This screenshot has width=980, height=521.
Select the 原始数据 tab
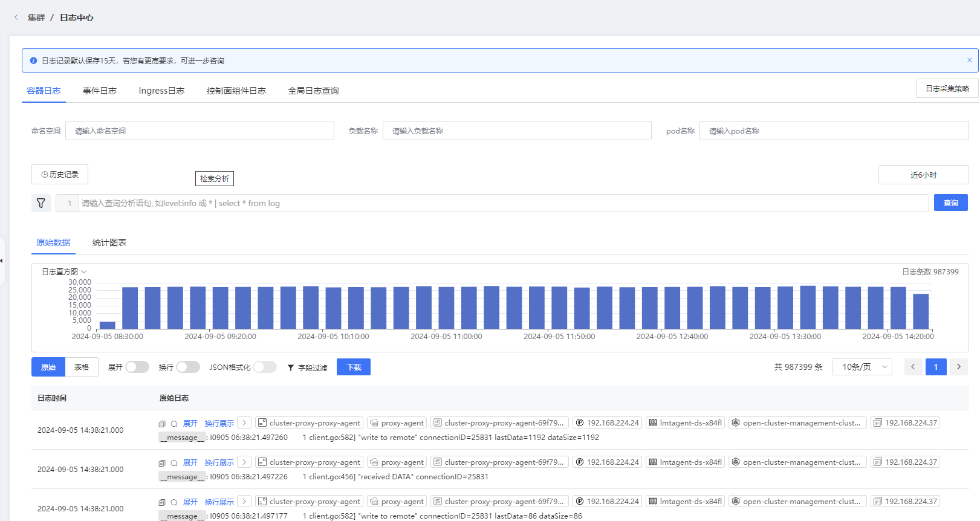pyautogui.click(x=53, y=242)
